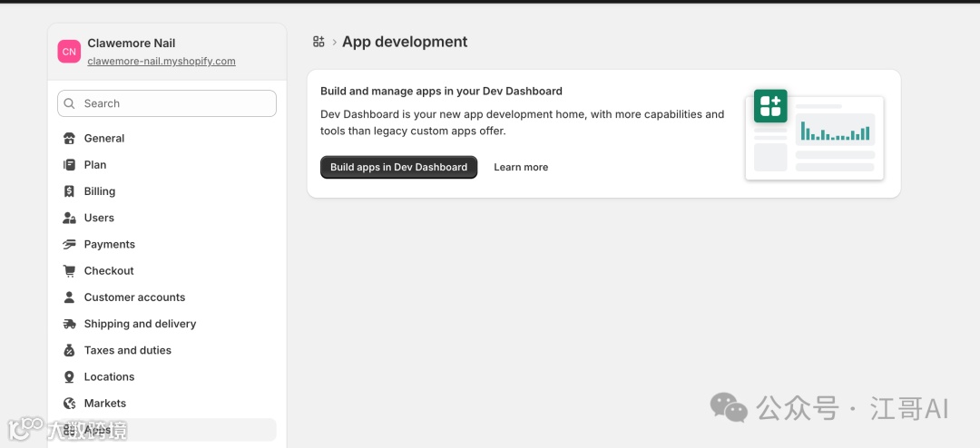Click the Customer accounts person icon
The width and height of the screenshot is (980, 448).
[69, 297]
